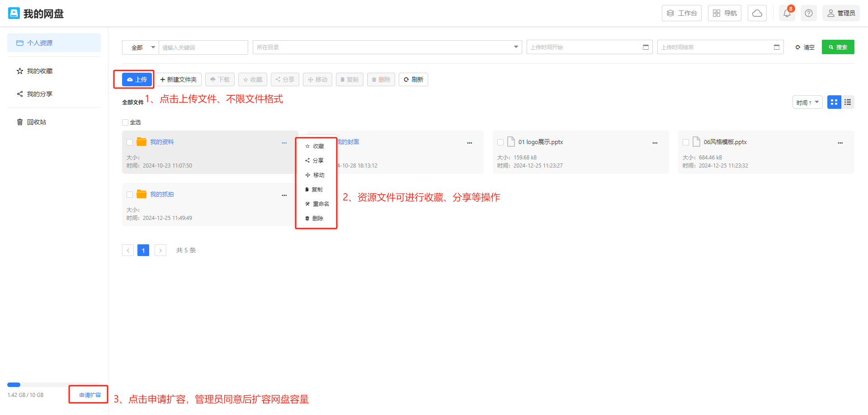The image size is (868, 415).
Task: Click the storage usage progress bar
Action: point(53,385)
